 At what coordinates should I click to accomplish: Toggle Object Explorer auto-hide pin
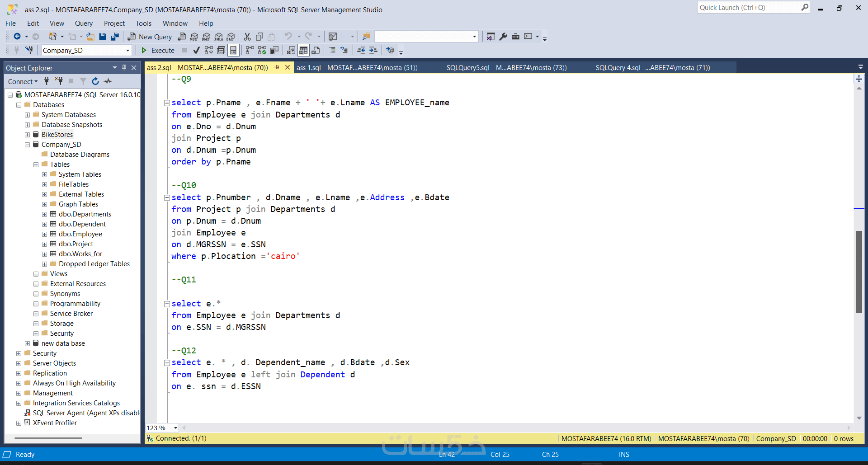pyautogui.click(x=124, y=68)
